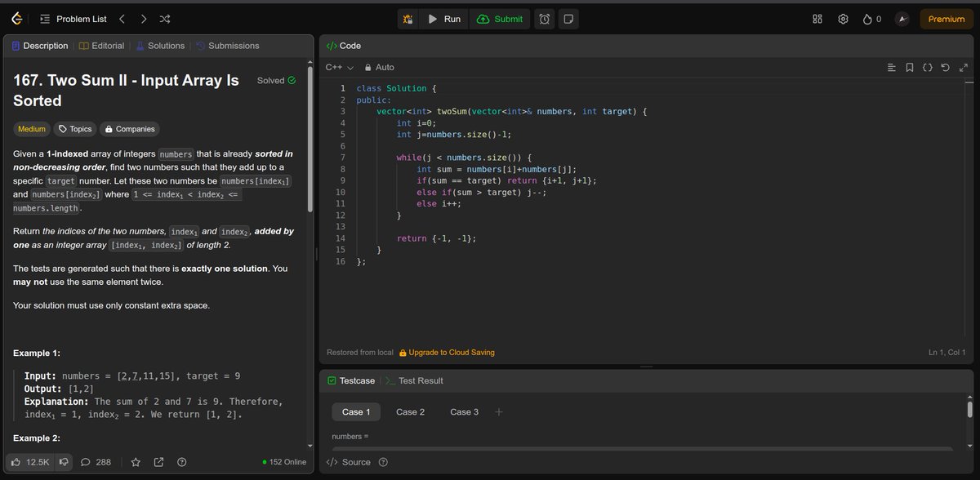Switch to the Editorial tab
The width and height of the screenshot is (980, 480).
(x=101, y=46)
